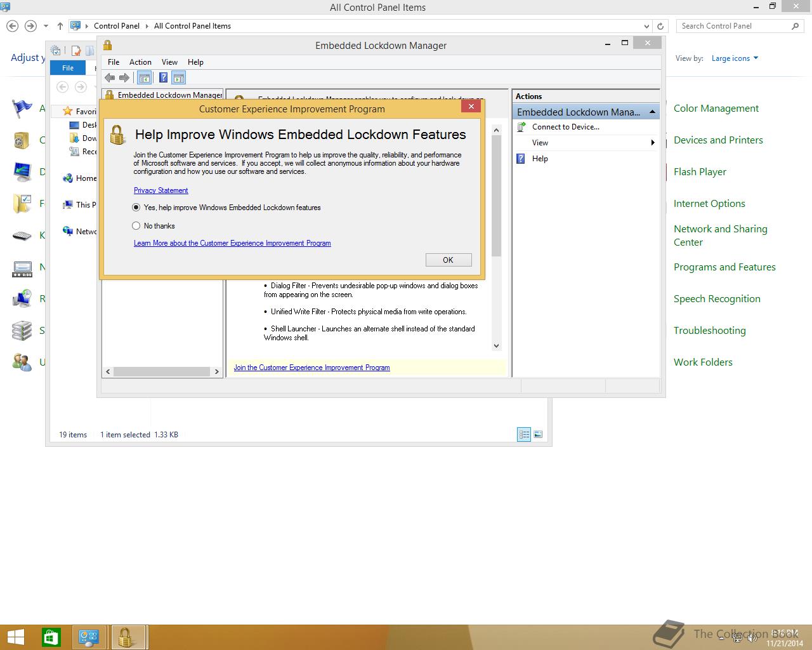This screenshot has height=650, width=812.
Task: Toggle Show/Hide Action Pane toolbar icon
Action: (179, 77)
